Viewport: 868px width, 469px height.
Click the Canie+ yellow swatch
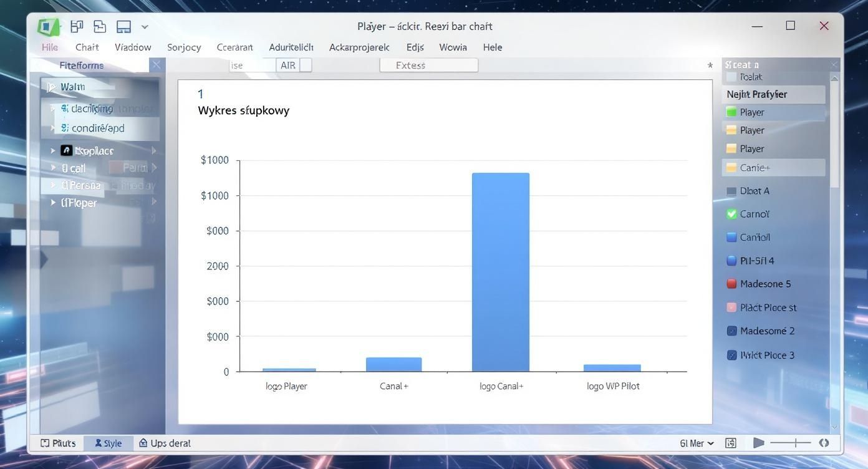731,168
